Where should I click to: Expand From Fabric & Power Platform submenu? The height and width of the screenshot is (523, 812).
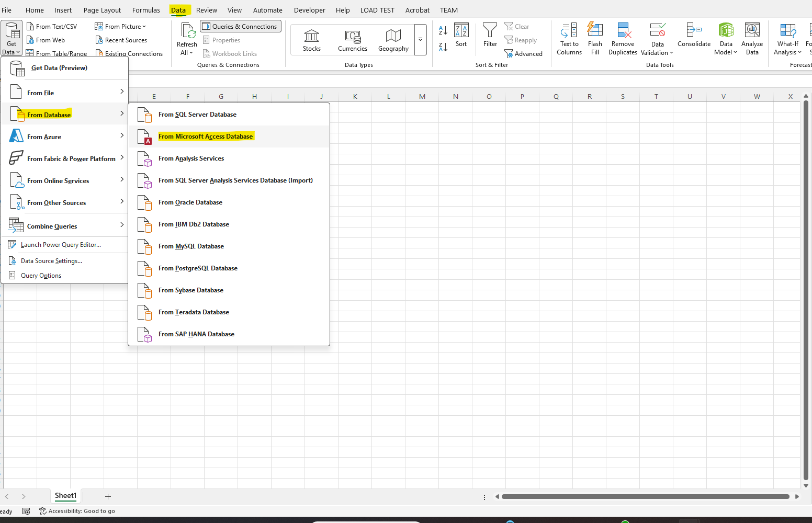(65, 158)
